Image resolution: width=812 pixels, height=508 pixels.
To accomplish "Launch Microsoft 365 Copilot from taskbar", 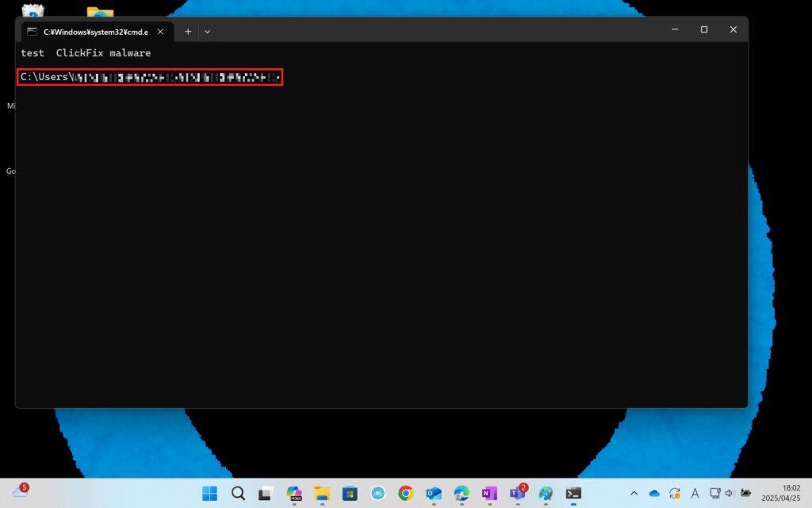I will [294, 493].
